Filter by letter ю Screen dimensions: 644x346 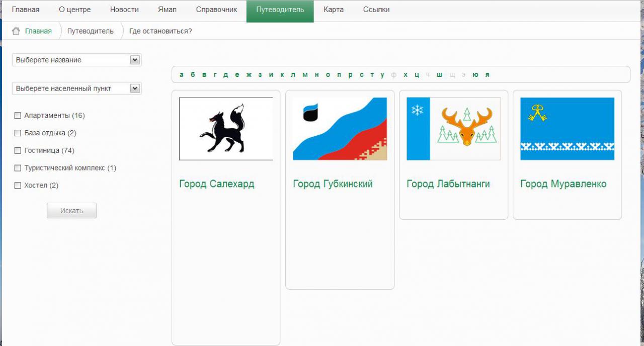[475, 75]
